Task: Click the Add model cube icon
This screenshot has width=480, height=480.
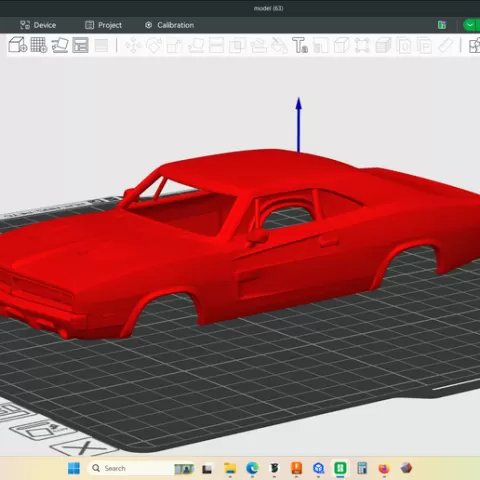Action: [17, 45]
